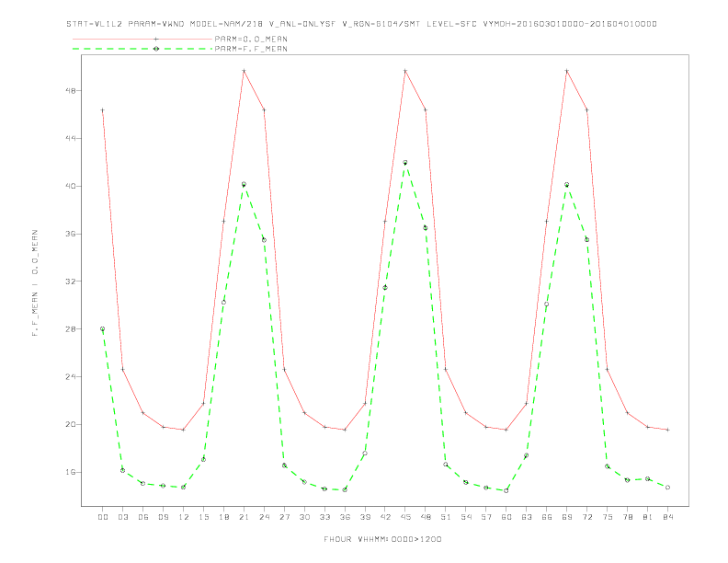Viewport: 728px width, 563px height.
Task: Click x-axis hour label 39
Action: click(x=365, y=517)
